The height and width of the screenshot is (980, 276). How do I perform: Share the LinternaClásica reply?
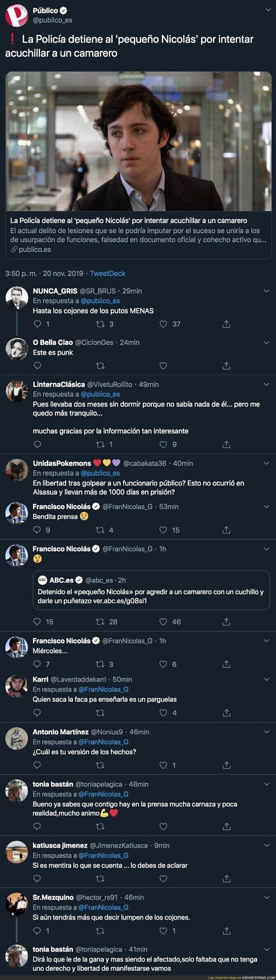[226, 444]
